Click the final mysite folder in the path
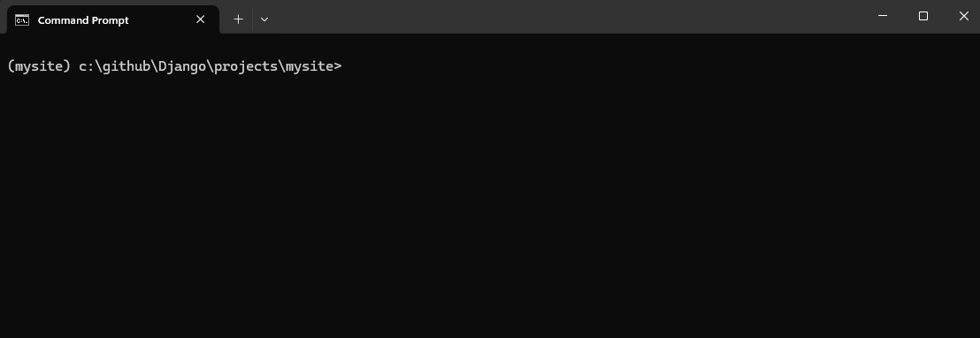The height and width of the screenshot is (338, 980). (x=310, y=66)
